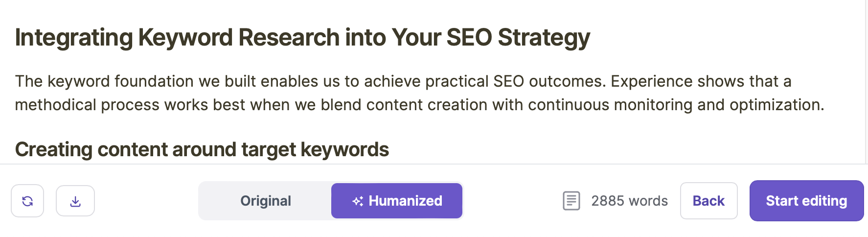Click the word 'keywords' in the subheading

(344, 149)
